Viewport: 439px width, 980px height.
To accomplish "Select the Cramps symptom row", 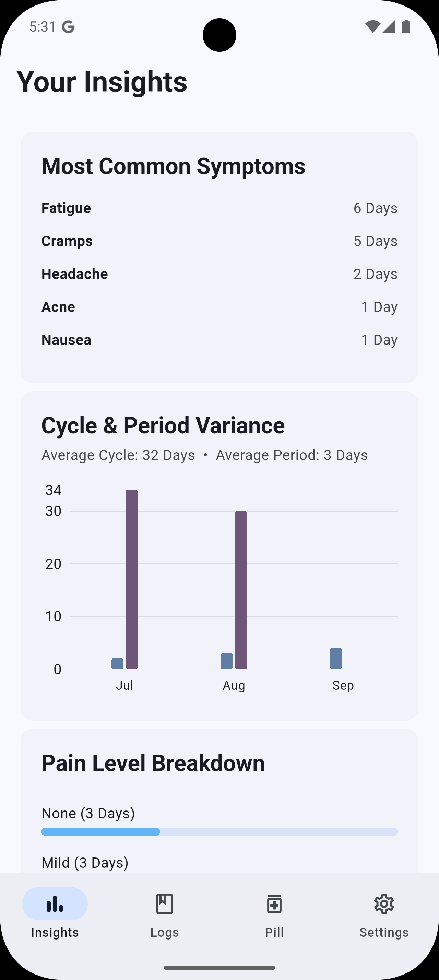I will click(219, 241).
